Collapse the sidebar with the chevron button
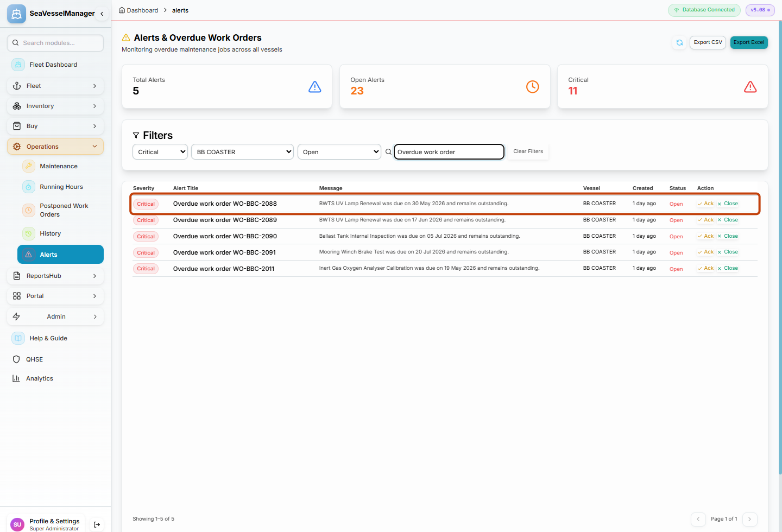 tap(102, 14)
